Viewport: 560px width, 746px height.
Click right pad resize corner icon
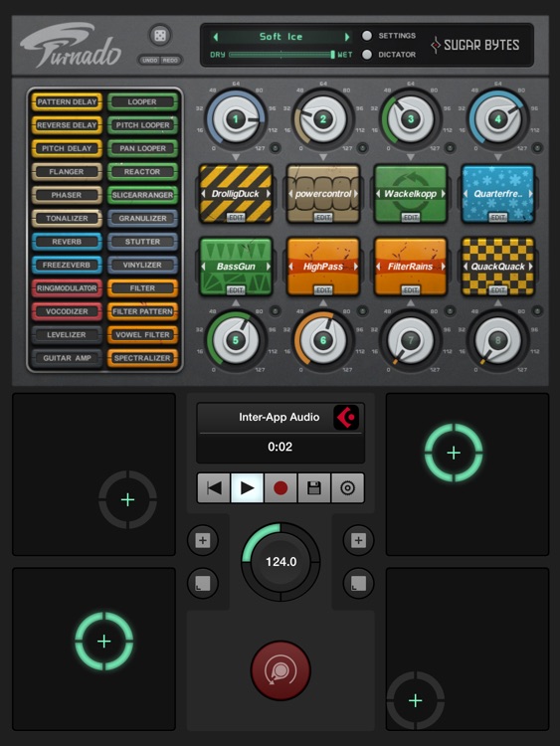(358, 583)
